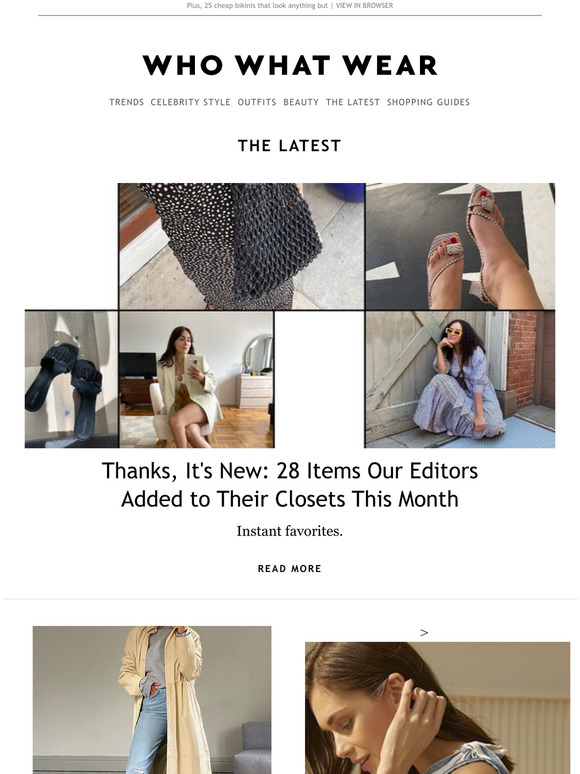Click the WHO WHAT WEAR logo
580x774 pixels.
pyautogui.click(x=290, y=65)
